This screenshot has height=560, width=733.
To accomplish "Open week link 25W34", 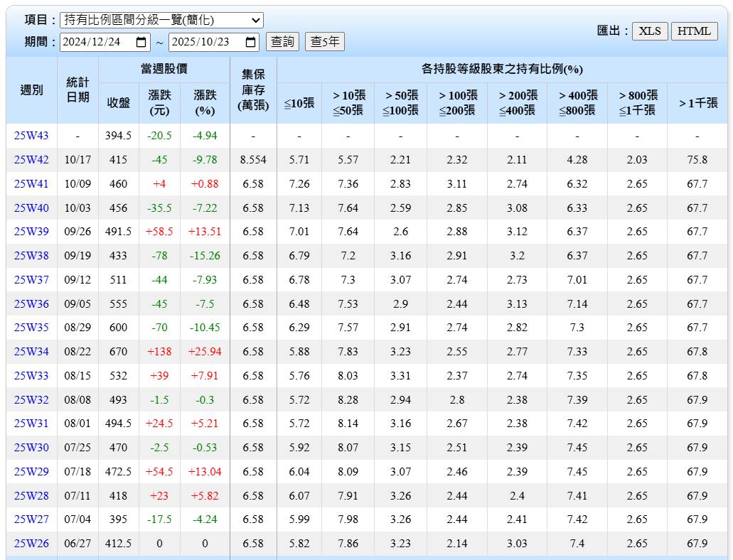I will tap(31, 352).
